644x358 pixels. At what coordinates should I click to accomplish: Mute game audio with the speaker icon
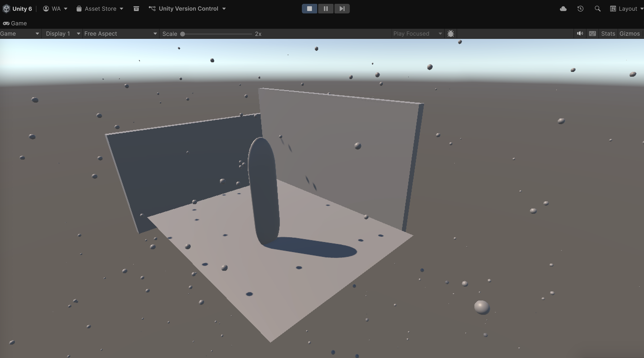coord(580,34)
